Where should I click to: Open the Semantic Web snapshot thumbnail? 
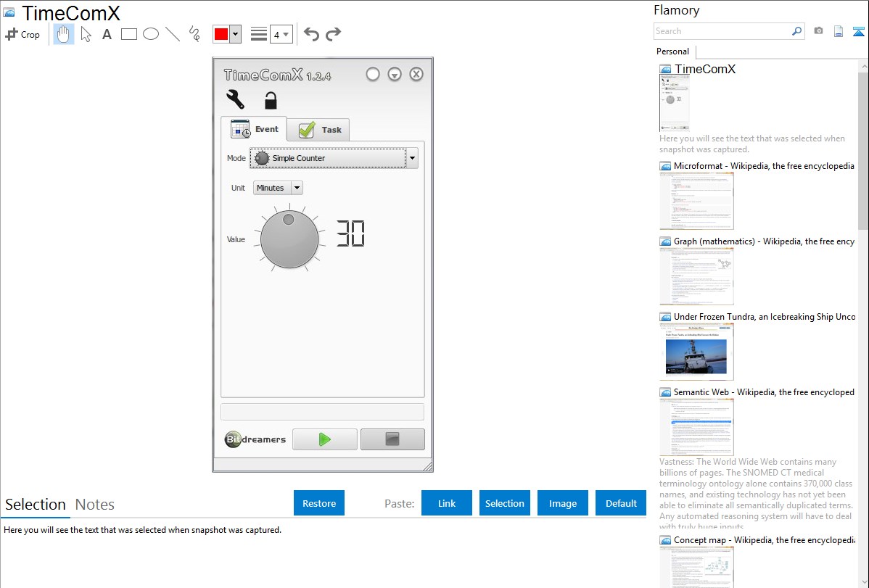(696, 427)
